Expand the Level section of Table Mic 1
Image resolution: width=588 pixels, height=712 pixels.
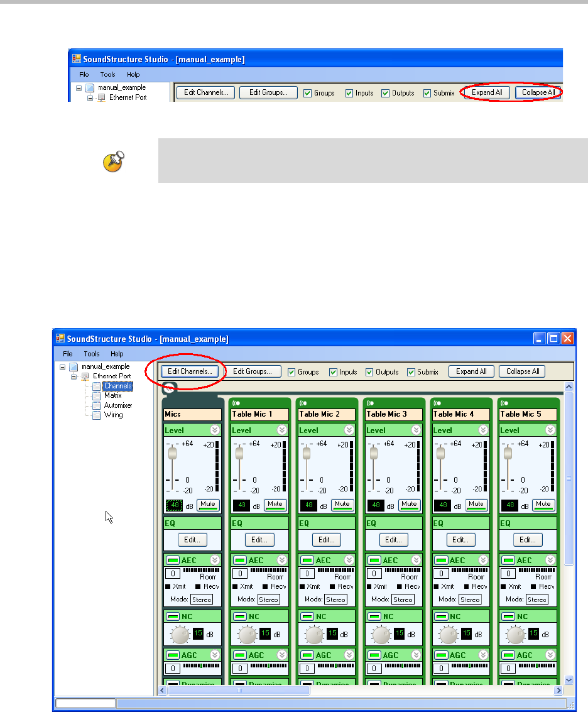(282, 430)
